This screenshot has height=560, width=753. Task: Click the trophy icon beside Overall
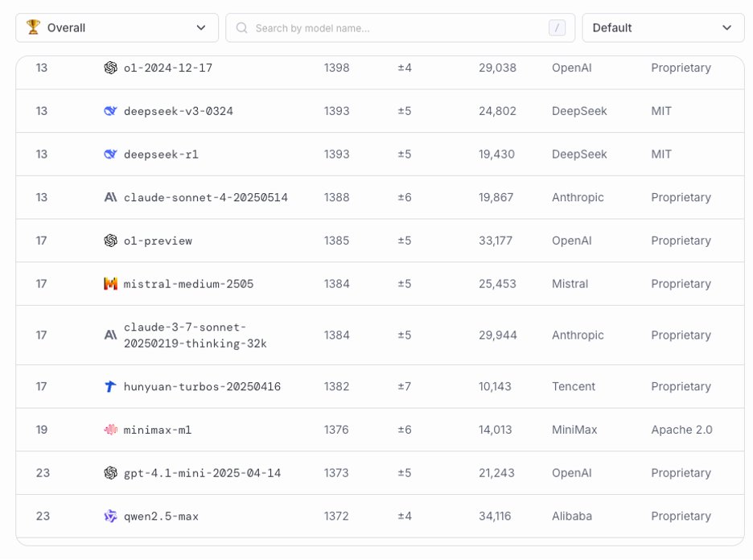tap(33, 27)
